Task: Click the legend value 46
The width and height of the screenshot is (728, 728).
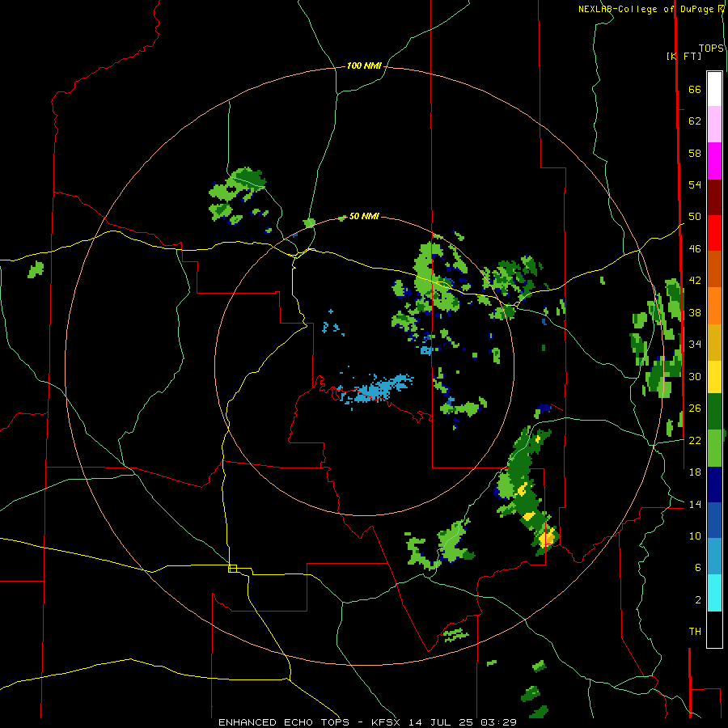Action: (x=695, y=249)
